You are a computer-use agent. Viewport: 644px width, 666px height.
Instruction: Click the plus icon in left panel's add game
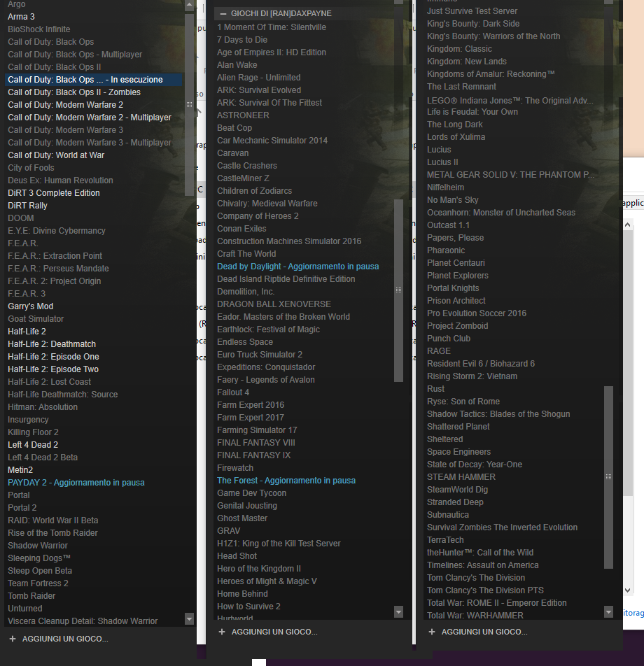click(x=13, y=639)
